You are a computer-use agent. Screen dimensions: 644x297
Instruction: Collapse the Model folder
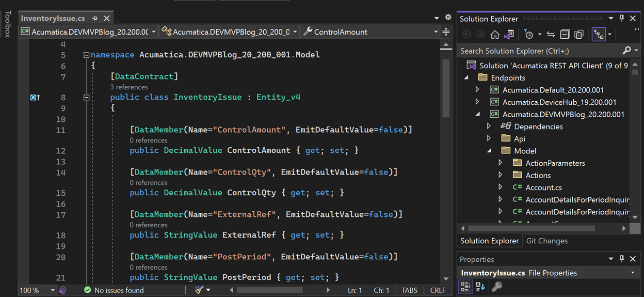click(489, 151)
